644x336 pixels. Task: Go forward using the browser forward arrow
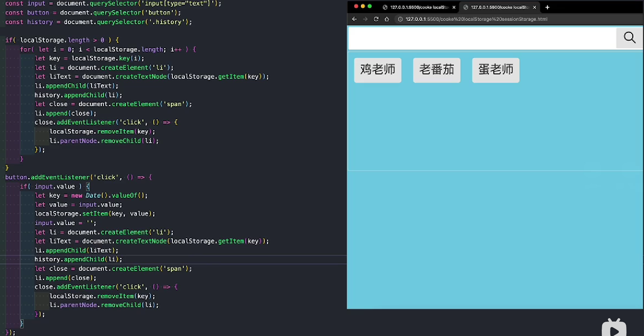click(365, 19)
